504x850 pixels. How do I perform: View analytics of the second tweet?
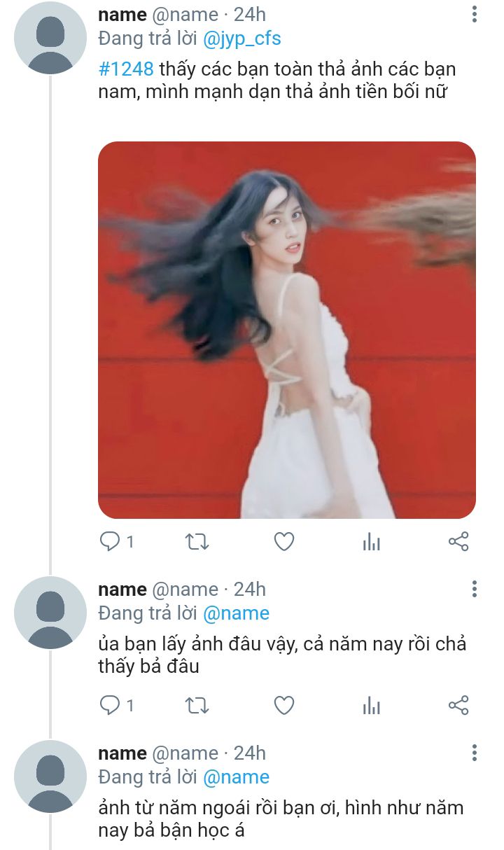pyautogui.click(x=371, y=705)
